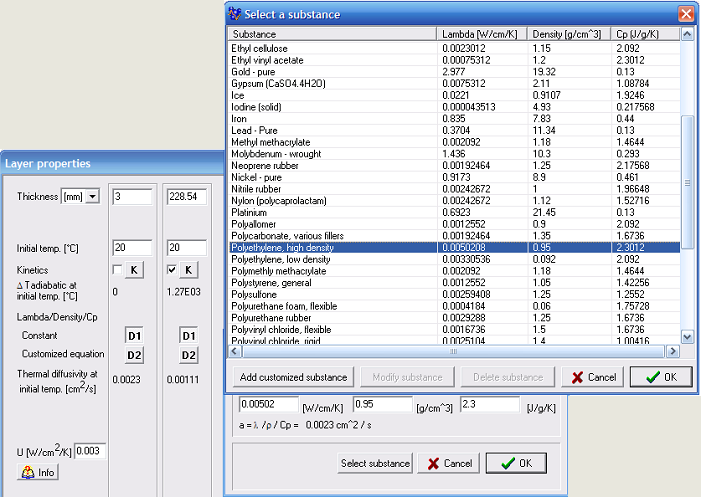
Task: Select the Polymethly methacrylate row
Action: (455, 271)
